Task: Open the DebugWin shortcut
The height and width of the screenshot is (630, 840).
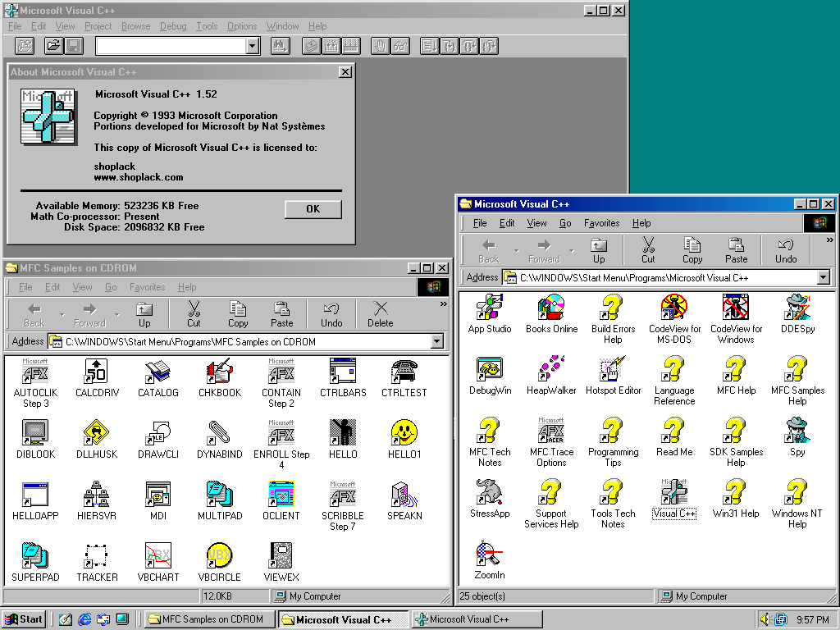Action: [x=490, y=368]
